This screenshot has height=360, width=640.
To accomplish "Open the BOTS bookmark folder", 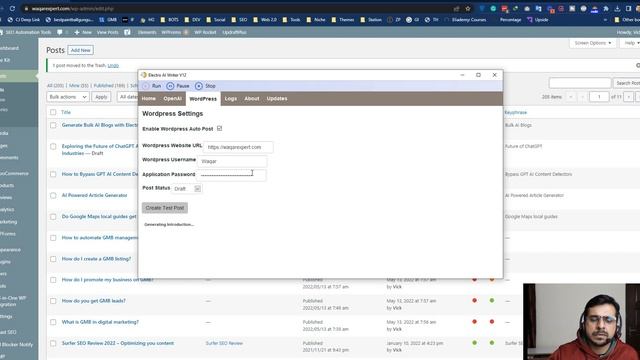I will pyautogui.click(x=169, y=20).
